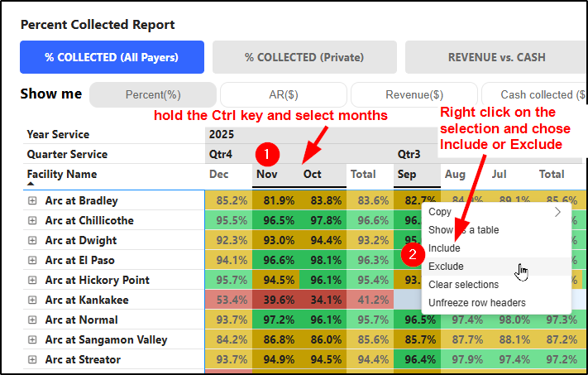
Task: Expand the Arc at Streator row
Action: [32, 359]
